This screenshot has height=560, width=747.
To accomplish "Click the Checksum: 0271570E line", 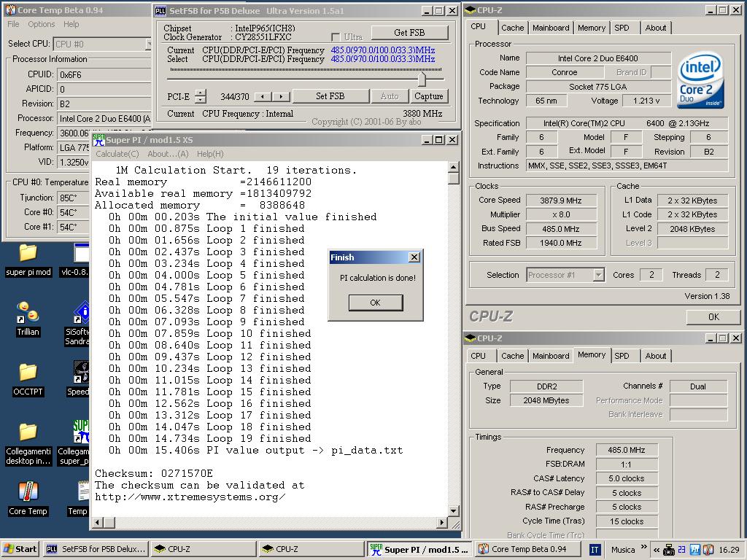I will tap(154, 473).
